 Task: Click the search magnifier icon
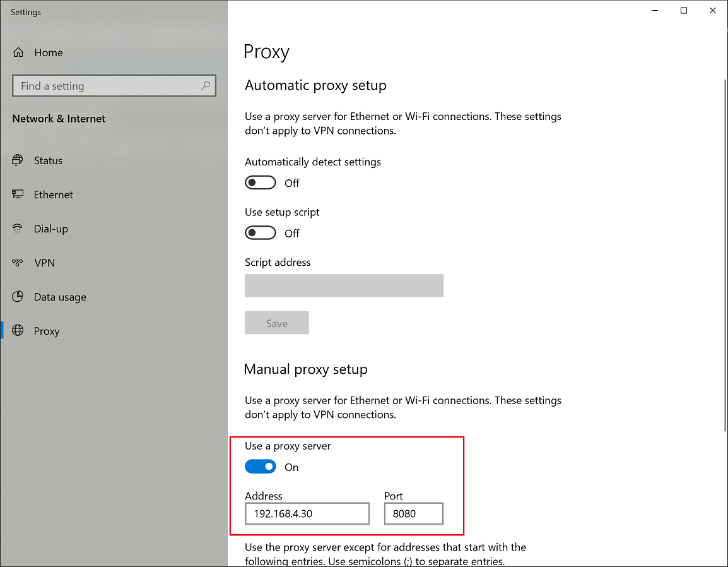tap(205, 85)
